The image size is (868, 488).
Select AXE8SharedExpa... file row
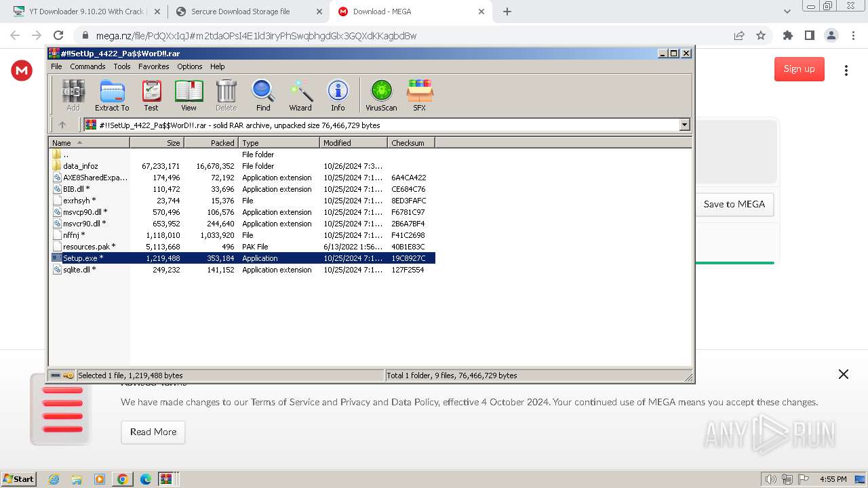243,178
